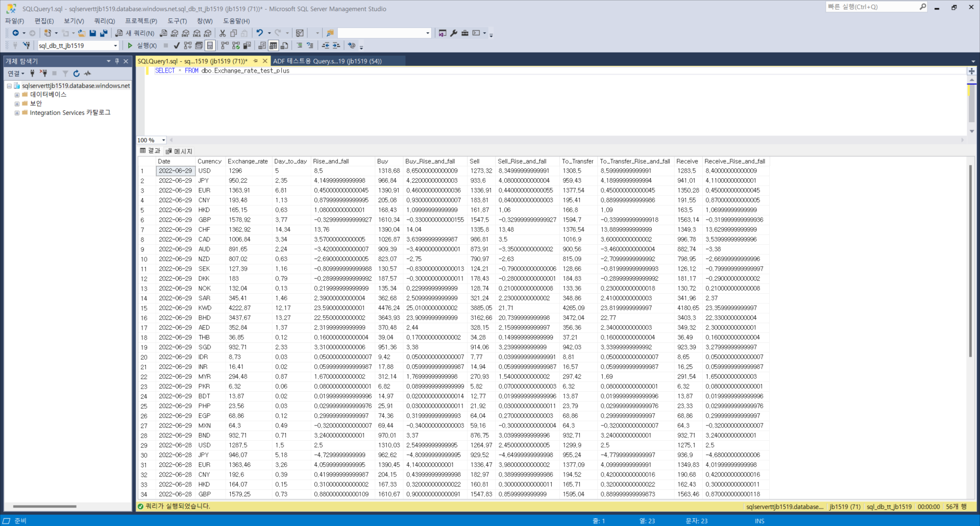Viewport: 980px width, 526px height.
Task: Open the 파일(F) menu
Action: point(14,21)
